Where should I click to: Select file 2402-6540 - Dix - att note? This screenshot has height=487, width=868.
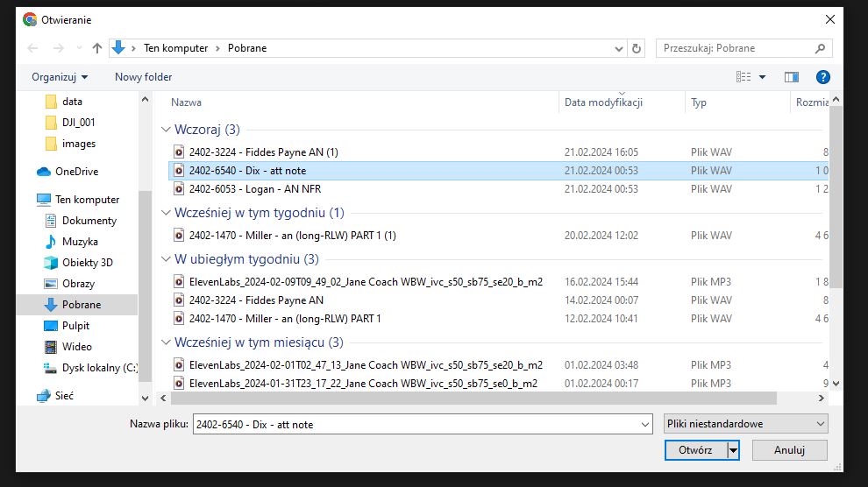[x=498, y=171]
